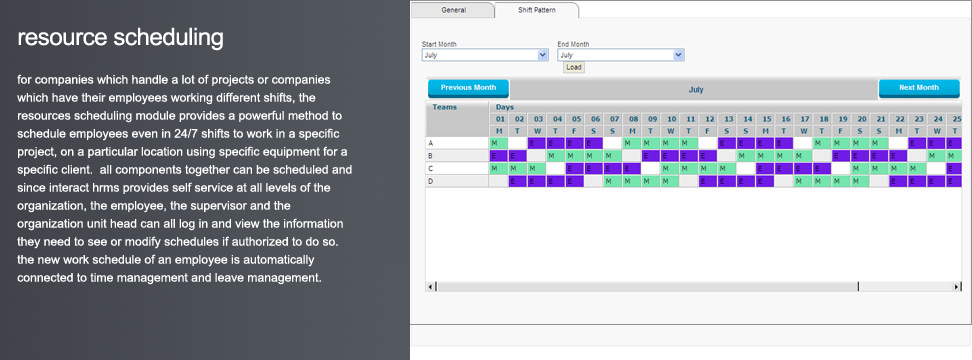This screenshot has height=360, width=972.
Task: Select Team D row label
Action: pos(457,182)
